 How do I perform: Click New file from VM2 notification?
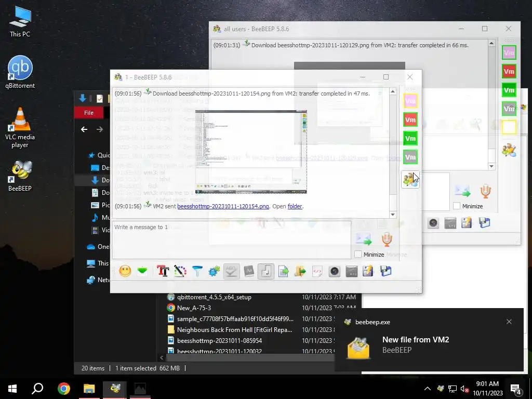[x=429, y=340]
